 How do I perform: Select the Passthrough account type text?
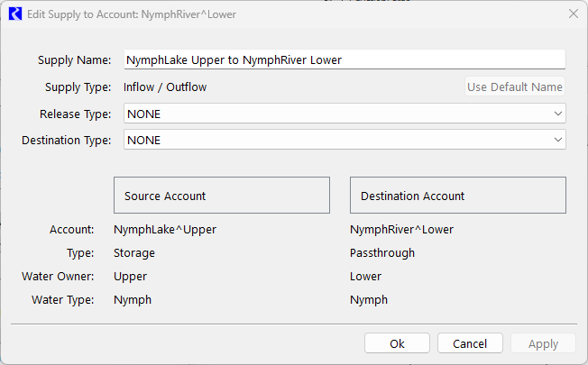(x=382, y=253)
